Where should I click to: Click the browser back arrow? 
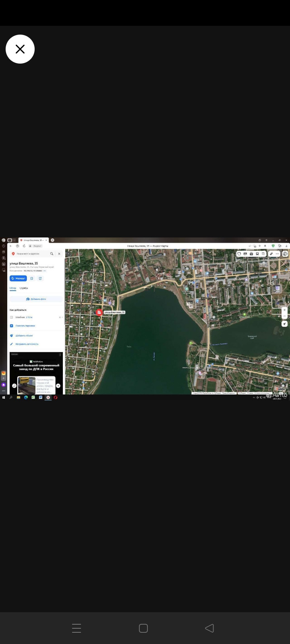(x=11, y=246)
